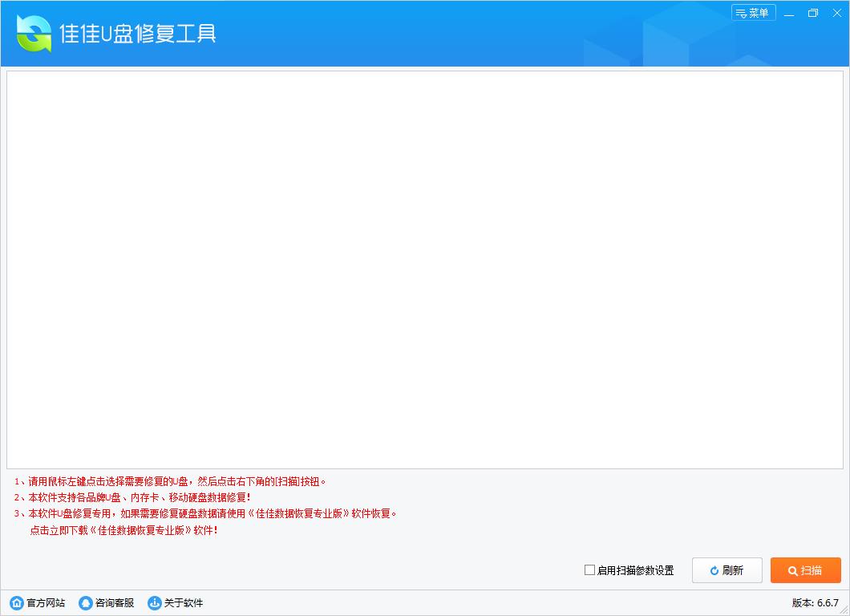
Task: Click the info icon for 关于软件
Action: click(x=154, y=603)
